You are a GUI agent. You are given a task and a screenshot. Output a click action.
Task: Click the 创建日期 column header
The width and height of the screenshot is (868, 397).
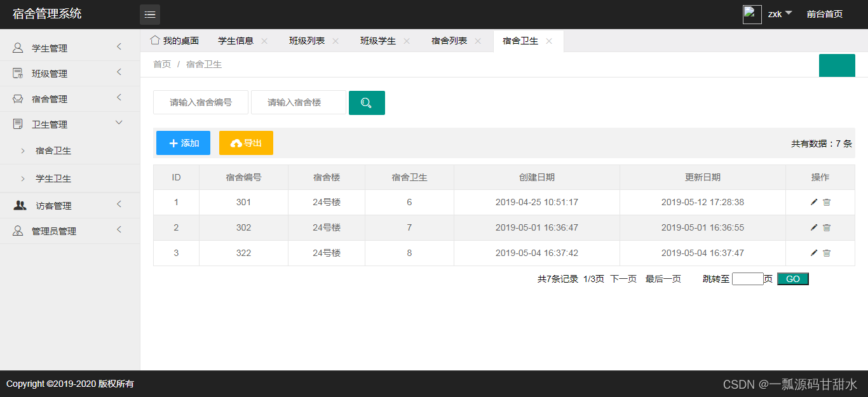(537, 177)
